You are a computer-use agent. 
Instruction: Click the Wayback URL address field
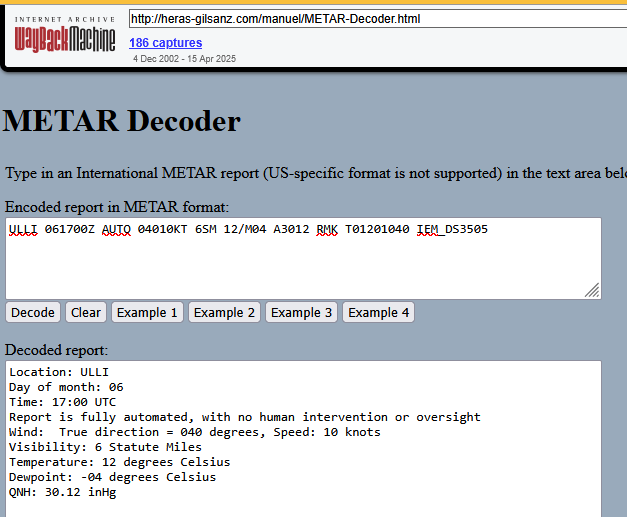coord(376,19)
